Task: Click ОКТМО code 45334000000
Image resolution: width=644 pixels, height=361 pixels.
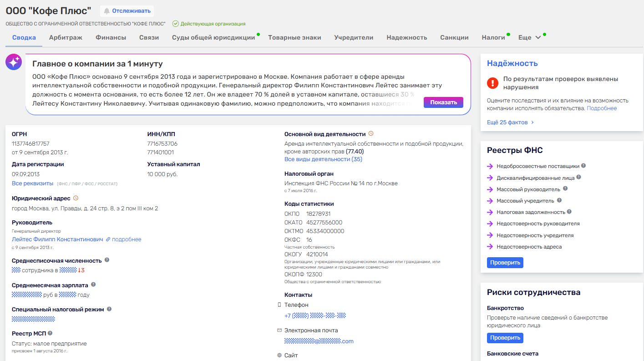Action: point(325,231)
